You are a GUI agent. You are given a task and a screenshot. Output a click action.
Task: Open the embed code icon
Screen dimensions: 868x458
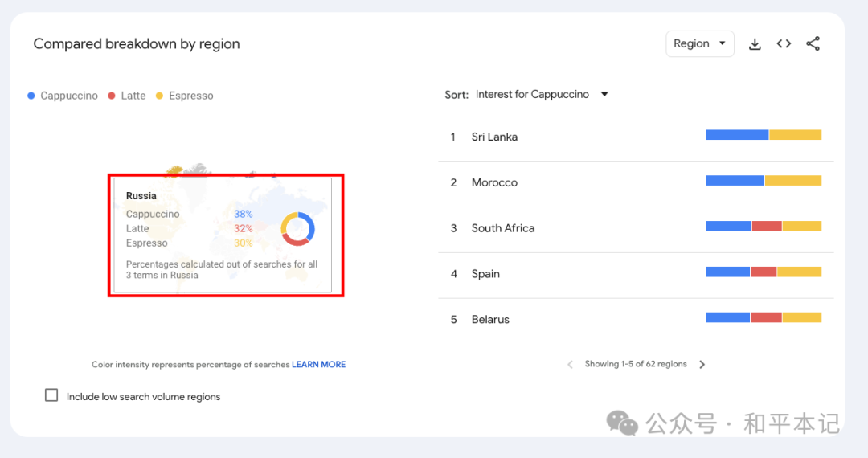point(784,43)
